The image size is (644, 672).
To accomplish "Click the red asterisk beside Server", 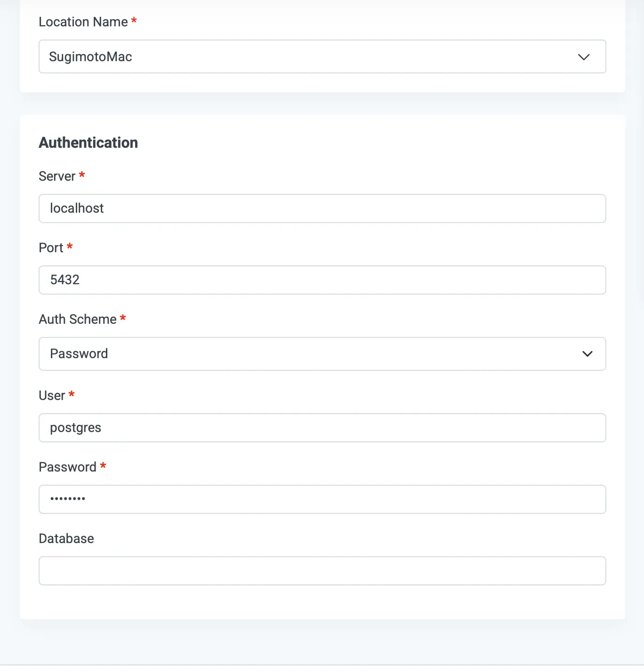I will [82, 175].
